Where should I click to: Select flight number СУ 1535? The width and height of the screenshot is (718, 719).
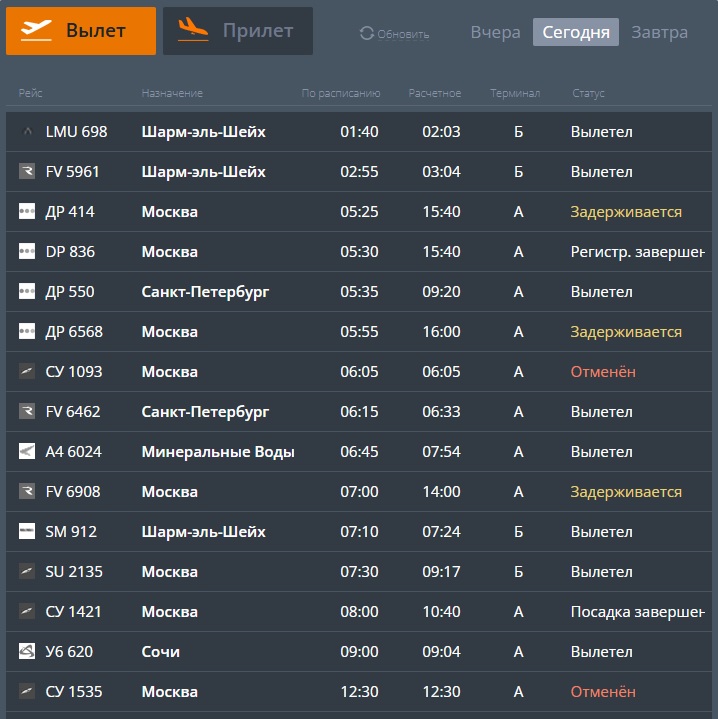(74, 691)
